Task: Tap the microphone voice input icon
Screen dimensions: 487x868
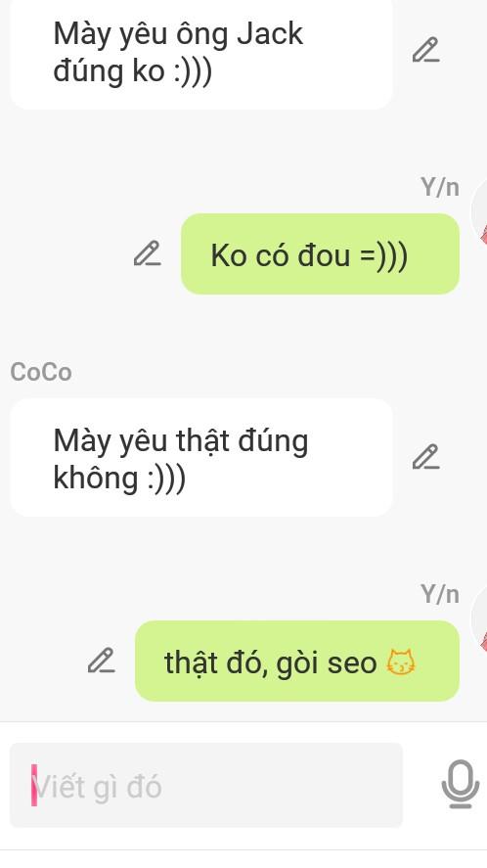Action: 461,784
